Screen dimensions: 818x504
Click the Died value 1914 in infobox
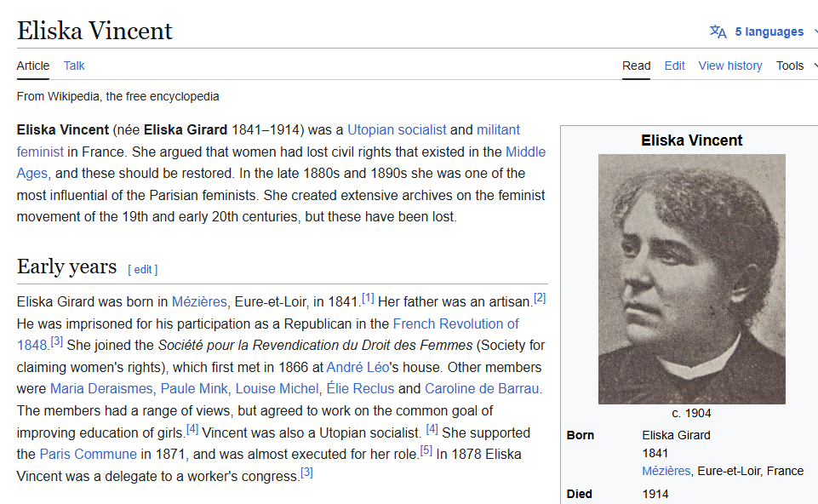[655, 494]
